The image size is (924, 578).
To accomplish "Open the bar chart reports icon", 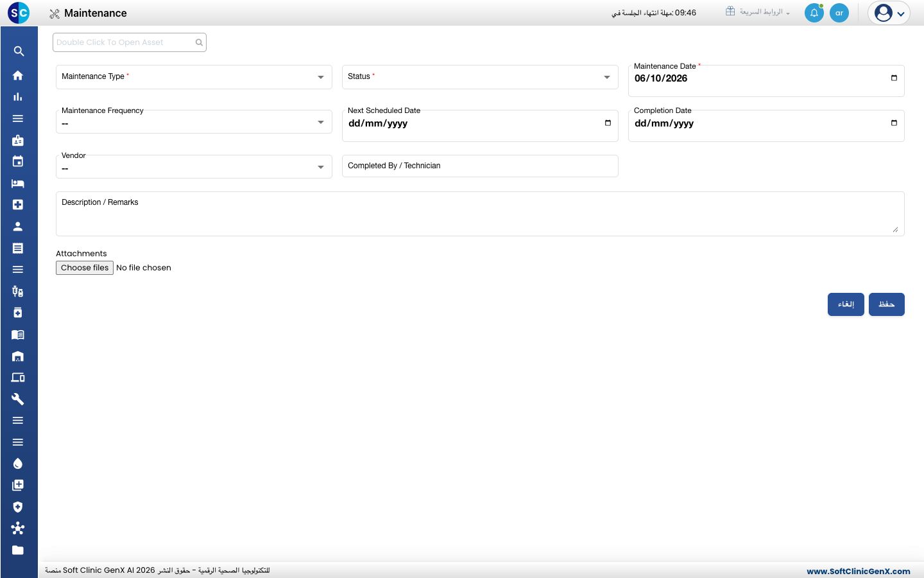I will [18, 97].
